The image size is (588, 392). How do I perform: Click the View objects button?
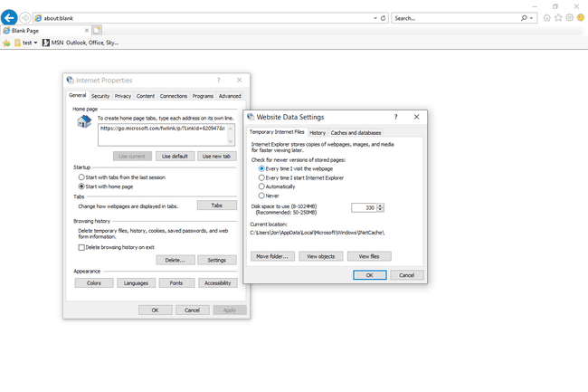[320, 256]
